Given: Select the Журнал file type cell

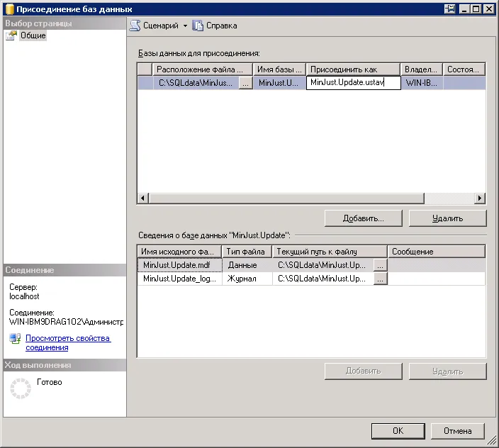Looking at the screenshot, I should coord(247,279).
